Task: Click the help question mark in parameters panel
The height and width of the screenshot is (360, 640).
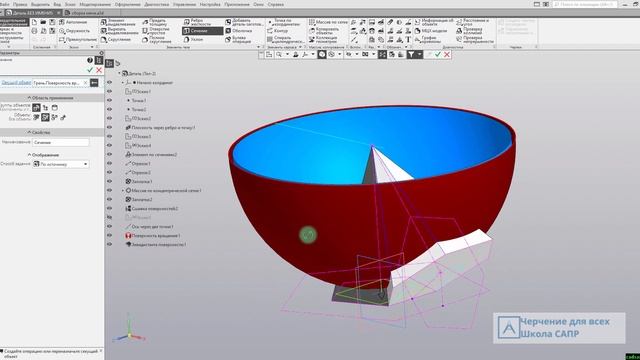Action: pyautogui.click(x=90, y=60)
